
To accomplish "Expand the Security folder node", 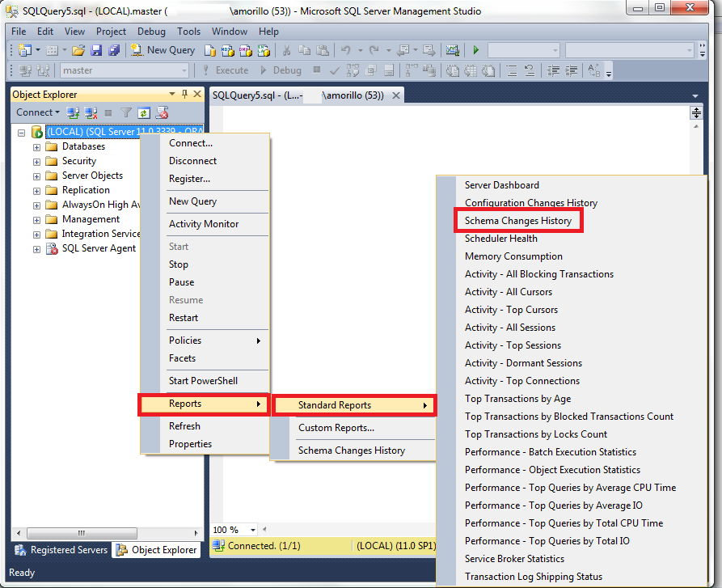I will click(36, 162).
